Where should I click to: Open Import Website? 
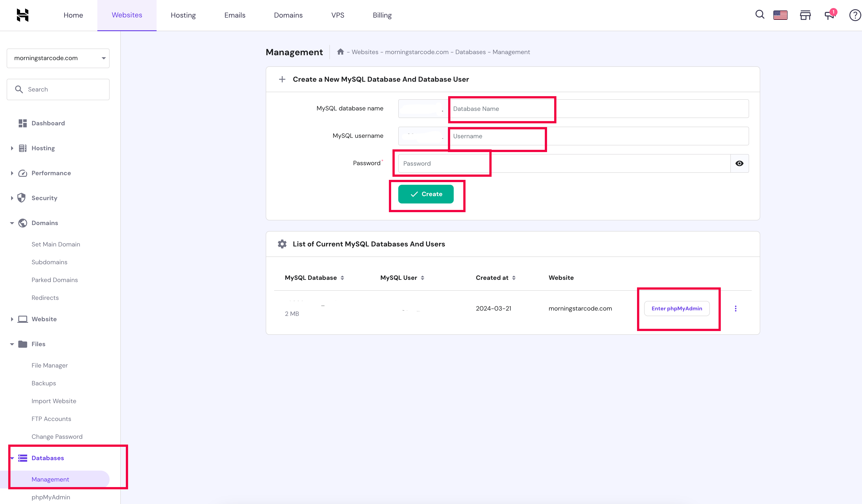54,401
